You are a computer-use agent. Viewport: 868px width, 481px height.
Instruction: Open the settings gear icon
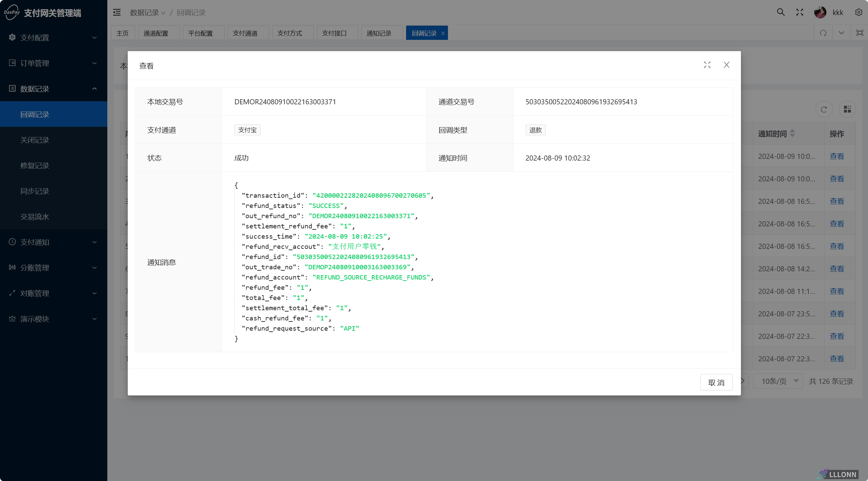pos(858,13)
